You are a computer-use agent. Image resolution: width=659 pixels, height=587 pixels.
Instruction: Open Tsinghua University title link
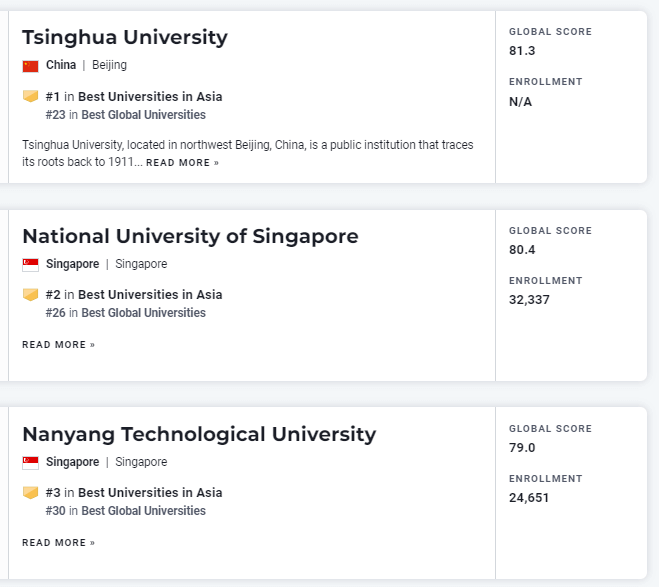tap(125, 37)
